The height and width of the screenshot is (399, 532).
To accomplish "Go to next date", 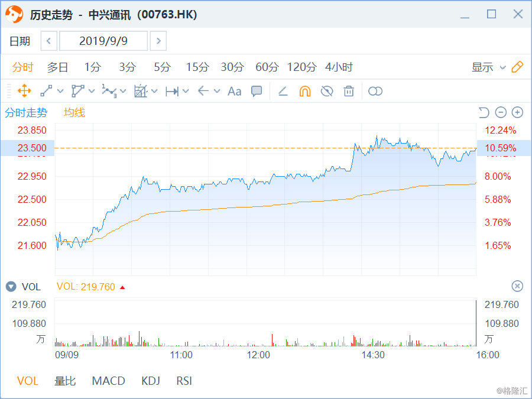I will coord(158,41).
